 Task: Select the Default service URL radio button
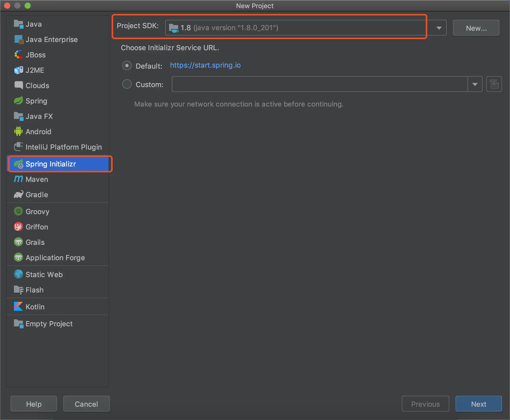[x=127, y=66]
